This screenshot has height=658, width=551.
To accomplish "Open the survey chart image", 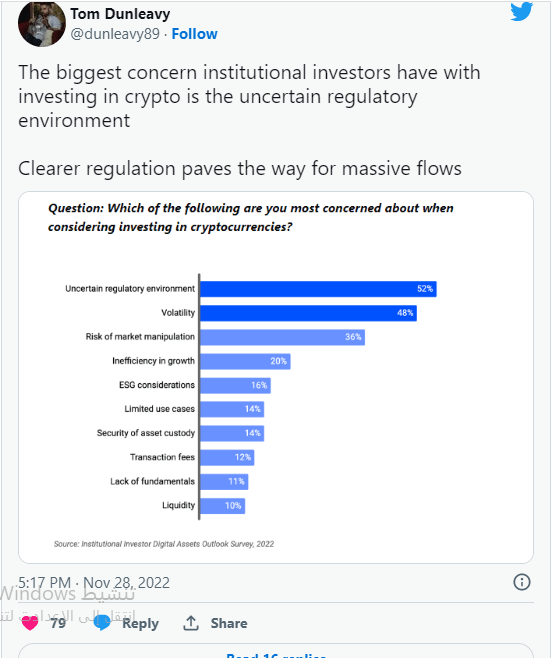I will (276, 377).
